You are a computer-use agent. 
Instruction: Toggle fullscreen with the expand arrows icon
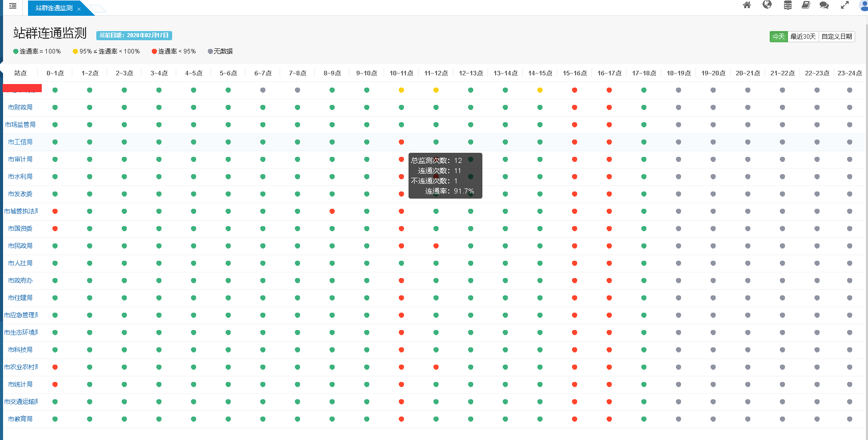[x=845, y=5]
